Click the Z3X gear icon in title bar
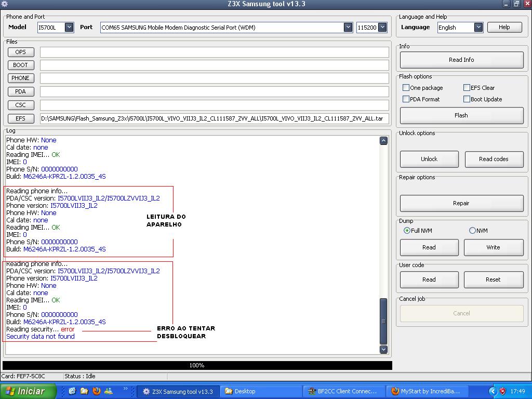Image resolution: width=532 pixels, height=399 pixels. click(x=4, y=4)
